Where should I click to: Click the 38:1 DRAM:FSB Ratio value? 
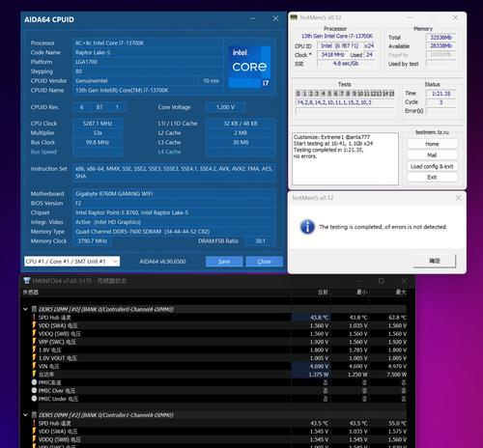260,240
